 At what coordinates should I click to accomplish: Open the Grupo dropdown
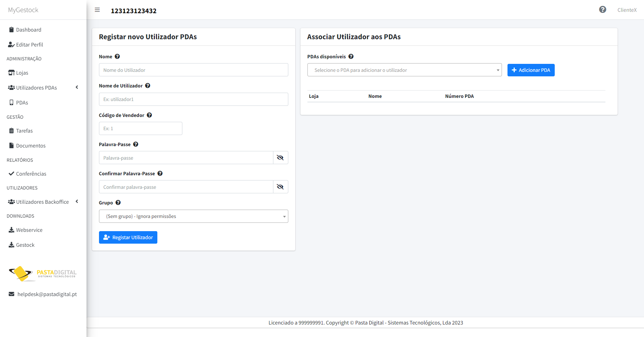[x=193, y=216]
